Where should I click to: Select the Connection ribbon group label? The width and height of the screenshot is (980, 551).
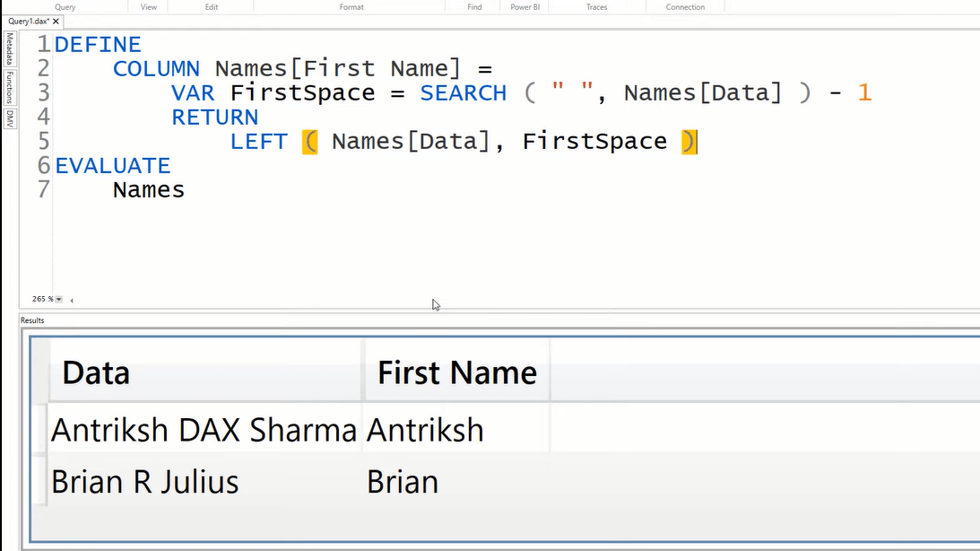pyautogui.click(x=685, y=7)
